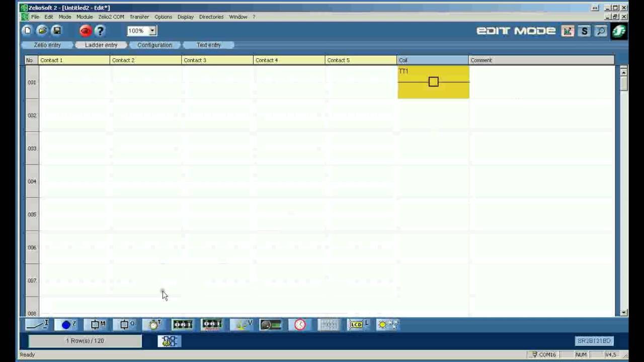
Task: Click the Contact 3 column header
Action: (x=218, y=60)
